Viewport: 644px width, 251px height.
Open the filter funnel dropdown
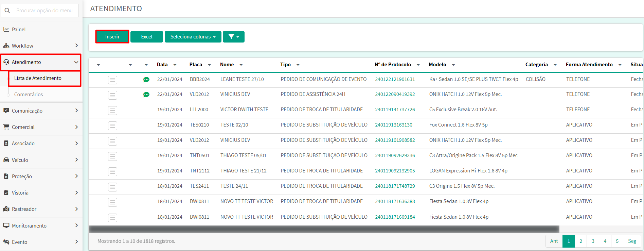[x=234, y=37]
